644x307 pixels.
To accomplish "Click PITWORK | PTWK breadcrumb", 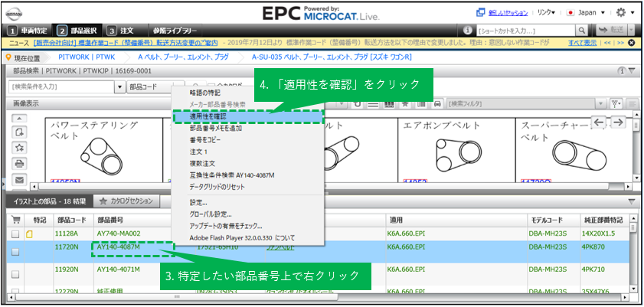I will click(x=87, y=57).
